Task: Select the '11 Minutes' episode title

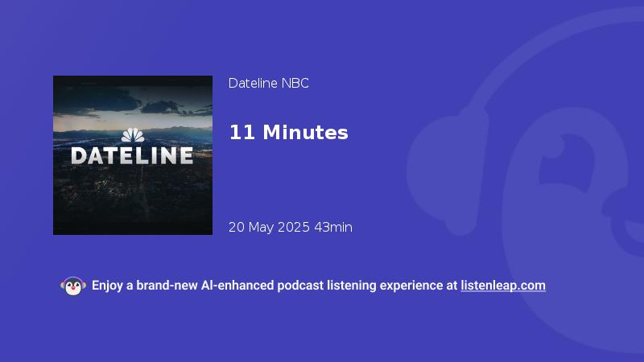Action: point(288,133)
